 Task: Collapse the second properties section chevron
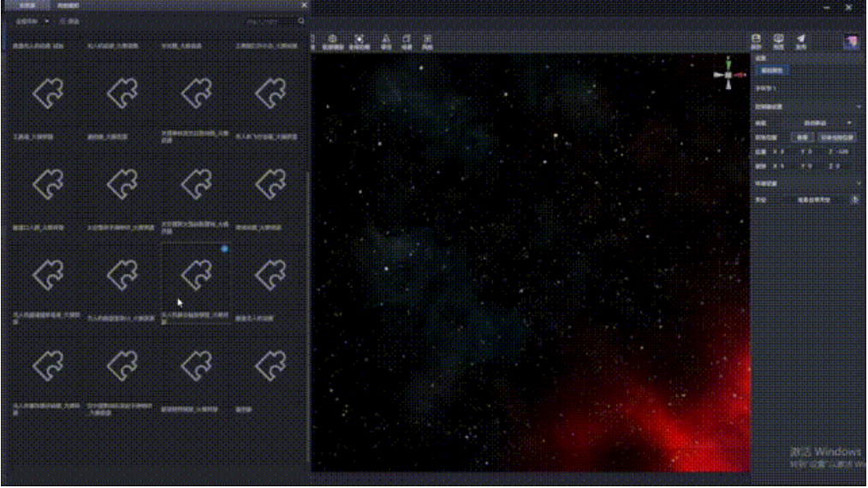click(x=859, y=183)
